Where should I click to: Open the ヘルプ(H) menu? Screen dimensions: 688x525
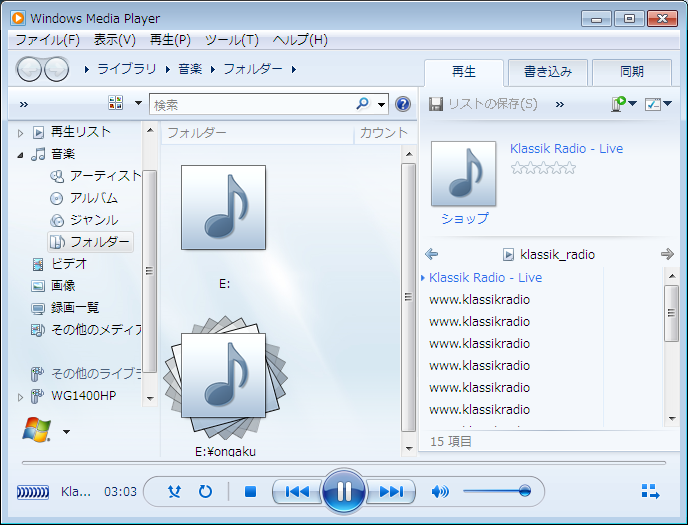click(300, 40)
